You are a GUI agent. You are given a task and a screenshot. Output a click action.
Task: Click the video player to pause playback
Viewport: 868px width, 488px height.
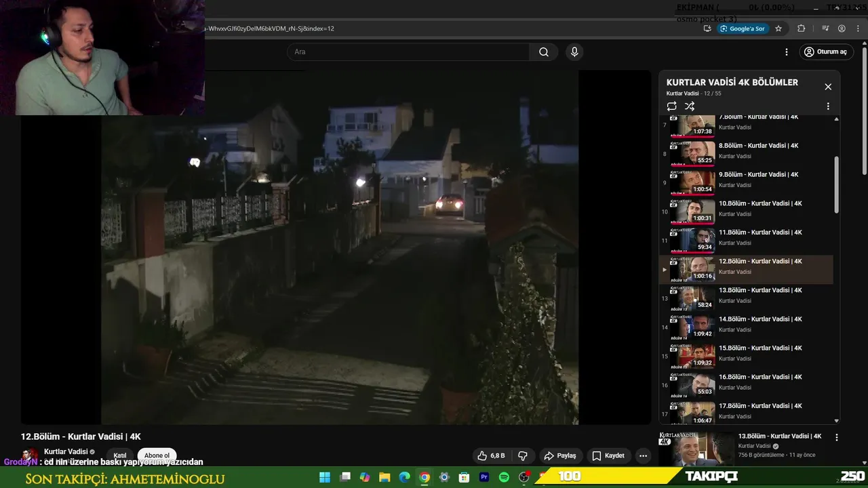pos(336,247)
